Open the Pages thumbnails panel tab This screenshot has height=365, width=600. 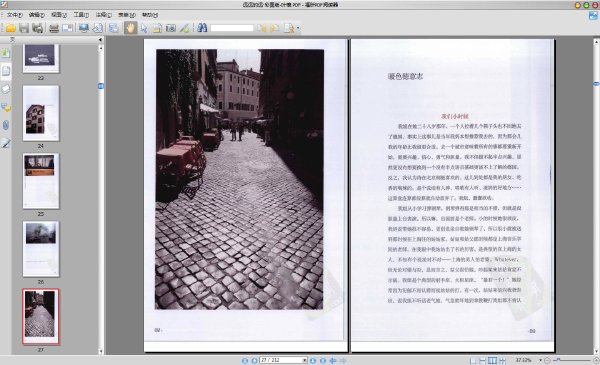tap(6, 70)
